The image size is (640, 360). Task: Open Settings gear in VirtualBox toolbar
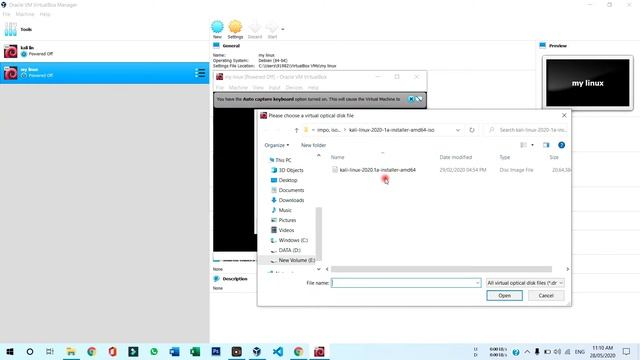(235, 29)
